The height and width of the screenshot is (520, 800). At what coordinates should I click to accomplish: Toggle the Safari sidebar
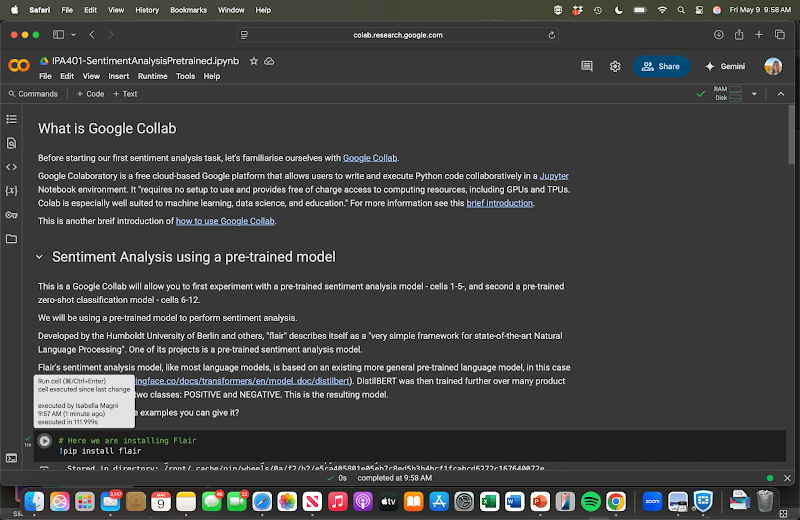(58, 35)
